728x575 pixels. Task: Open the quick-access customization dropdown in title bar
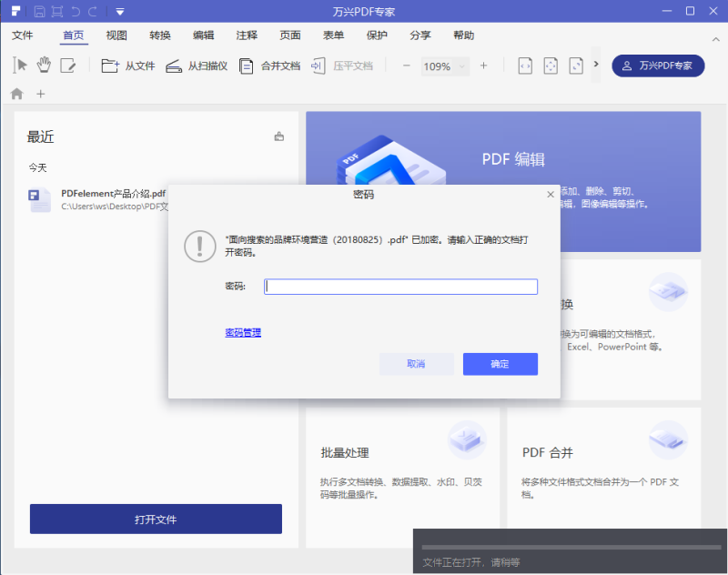tap(120, 12)
